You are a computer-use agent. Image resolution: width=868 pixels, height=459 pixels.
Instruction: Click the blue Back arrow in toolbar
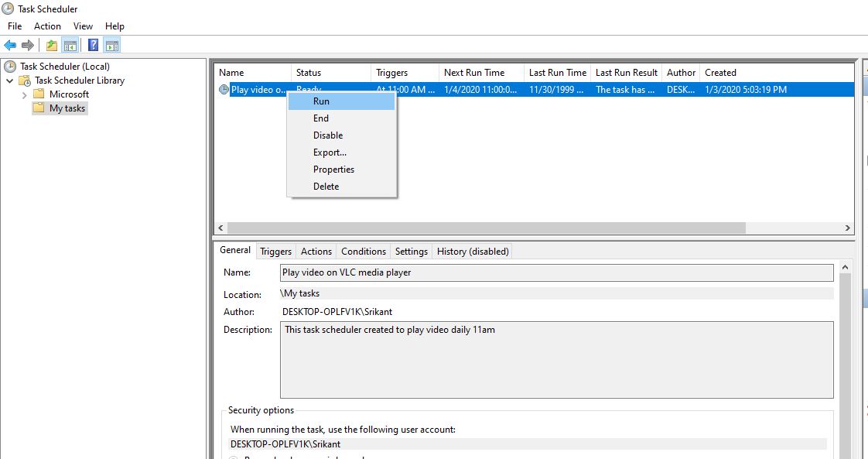click(x=10, y=45)
